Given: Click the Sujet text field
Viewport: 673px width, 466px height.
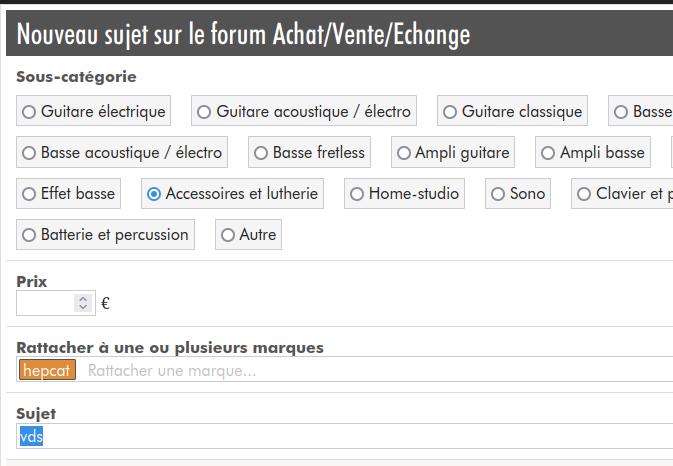Looking at the screenshot, I should point(340,437).
